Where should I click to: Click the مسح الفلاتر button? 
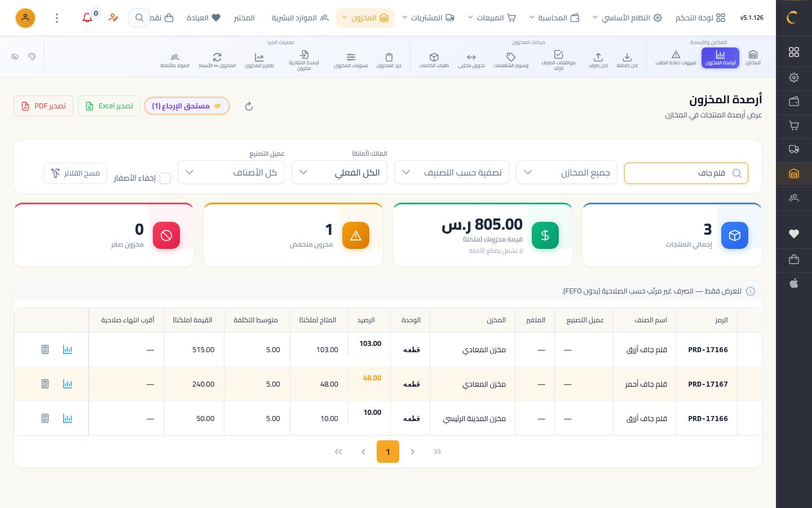[75, 173]
